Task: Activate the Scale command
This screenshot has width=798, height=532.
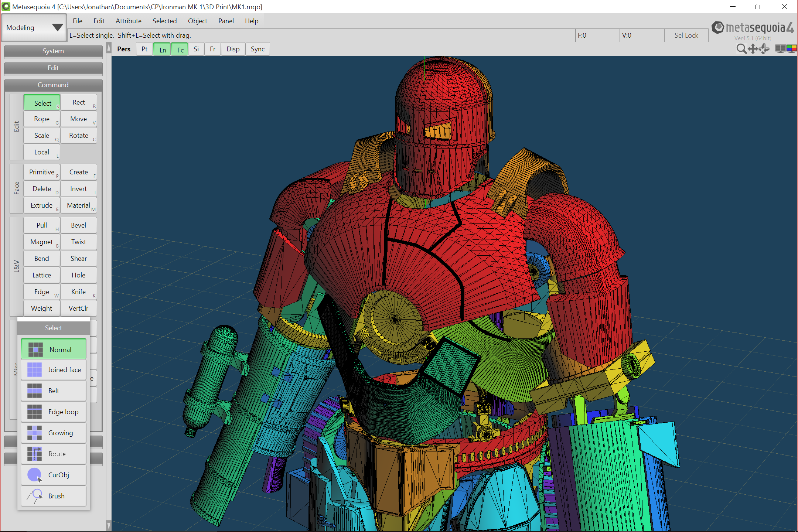Action: pyautogui.click(x=42, y=136)
